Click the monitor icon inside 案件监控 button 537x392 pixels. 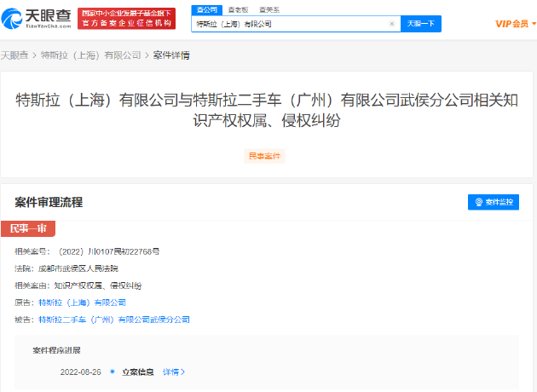tap(479, 202)
